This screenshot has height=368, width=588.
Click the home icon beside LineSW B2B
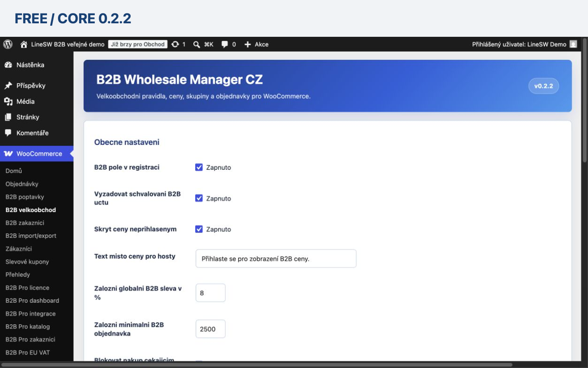24,44
